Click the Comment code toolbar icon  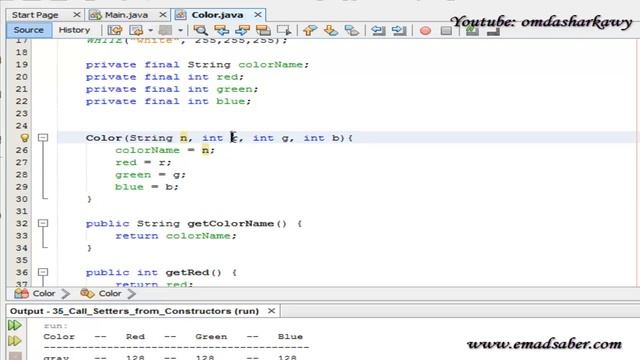472,31
